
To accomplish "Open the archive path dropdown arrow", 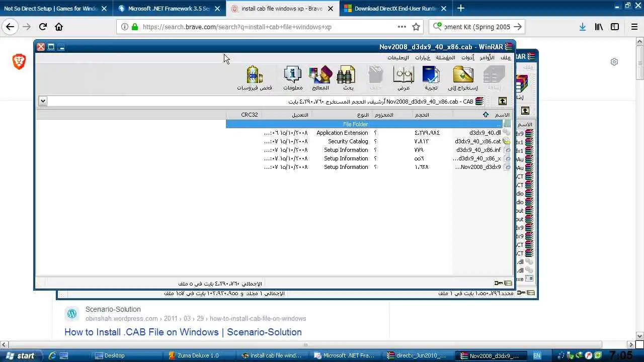I will point(43,101).
